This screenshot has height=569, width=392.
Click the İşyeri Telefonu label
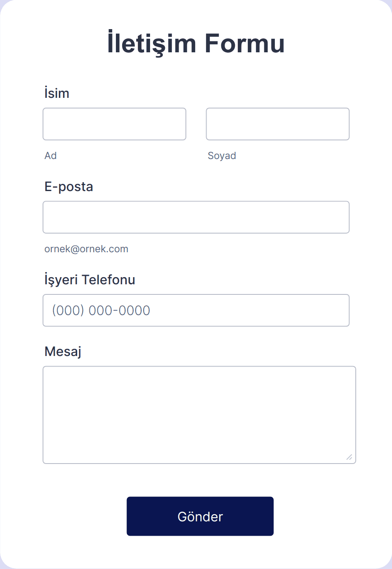(x=90, y=280)
